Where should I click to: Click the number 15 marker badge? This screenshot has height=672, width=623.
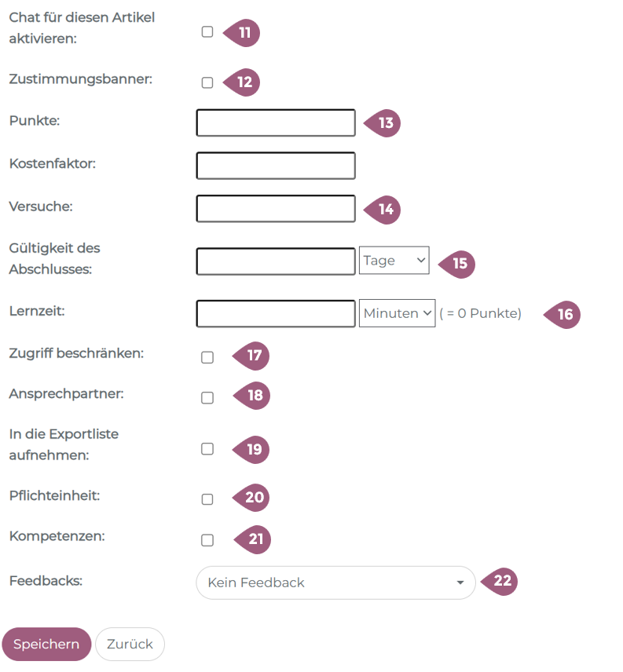click(459, 263)
